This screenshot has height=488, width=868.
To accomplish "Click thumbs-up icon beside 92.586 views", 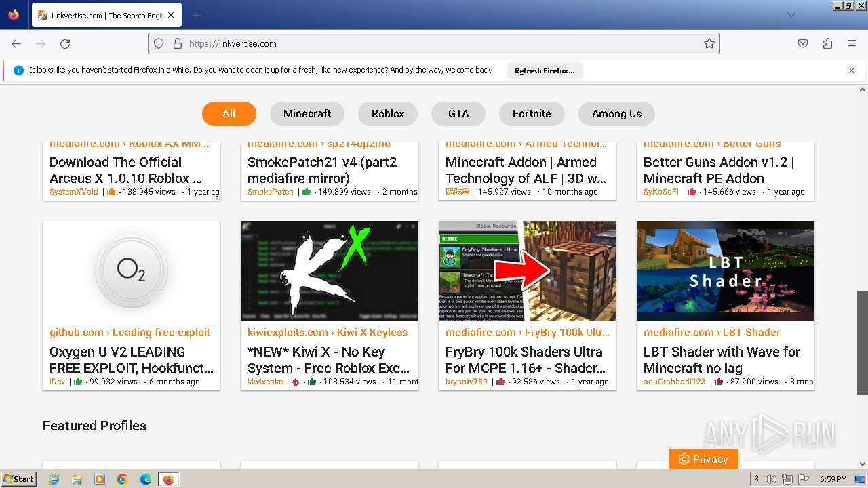I will (x=500, y=382).
